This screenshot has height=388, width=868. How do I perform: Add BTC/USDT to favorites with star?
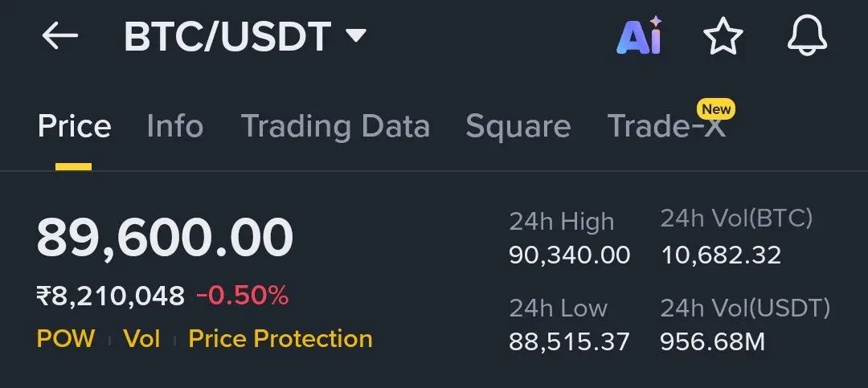(723, 37)
